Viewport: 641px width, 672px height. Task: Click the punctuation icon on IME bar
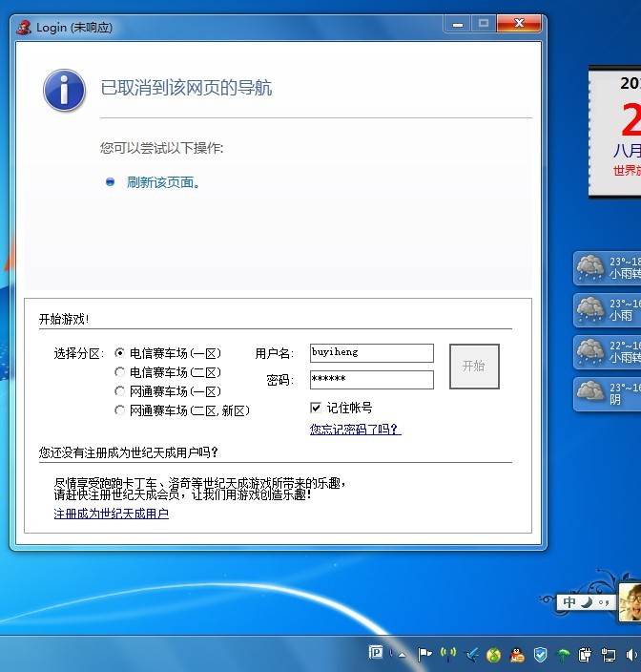(x=604, y=602)
